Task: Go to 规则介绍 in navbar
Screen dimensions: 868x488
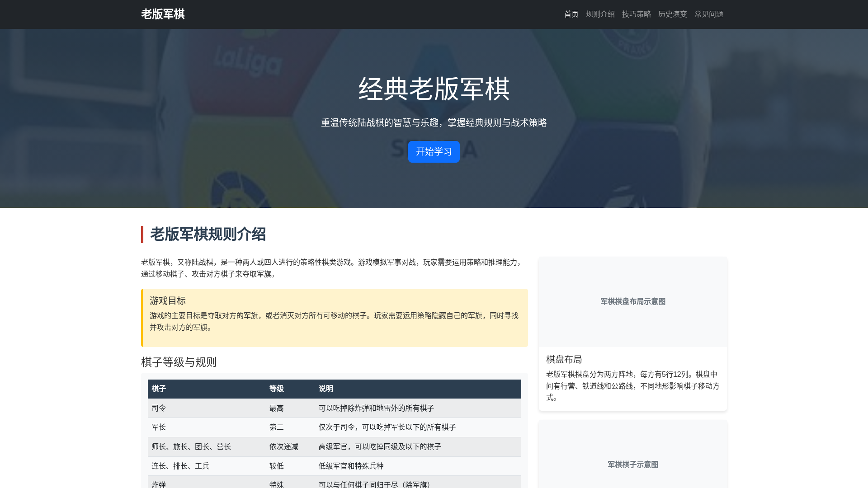Action: [600, 14]
